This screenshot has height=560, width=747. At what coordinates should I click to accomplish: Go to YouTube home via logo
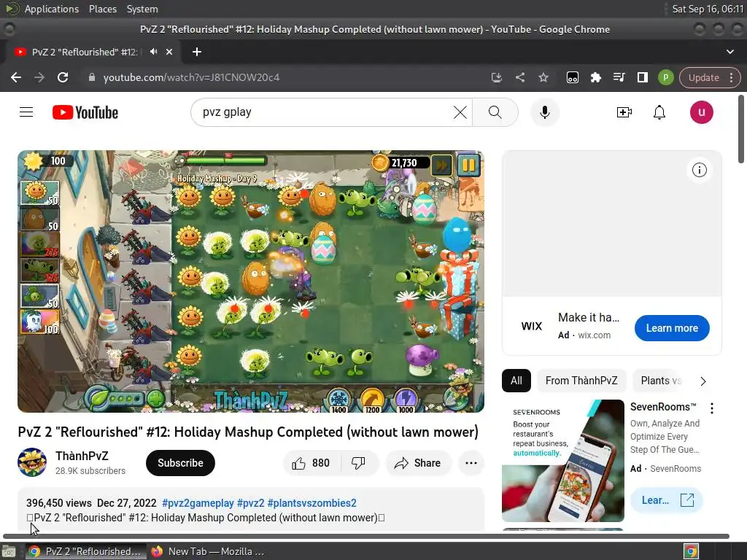pyautogui.click(x=85, y=112)
